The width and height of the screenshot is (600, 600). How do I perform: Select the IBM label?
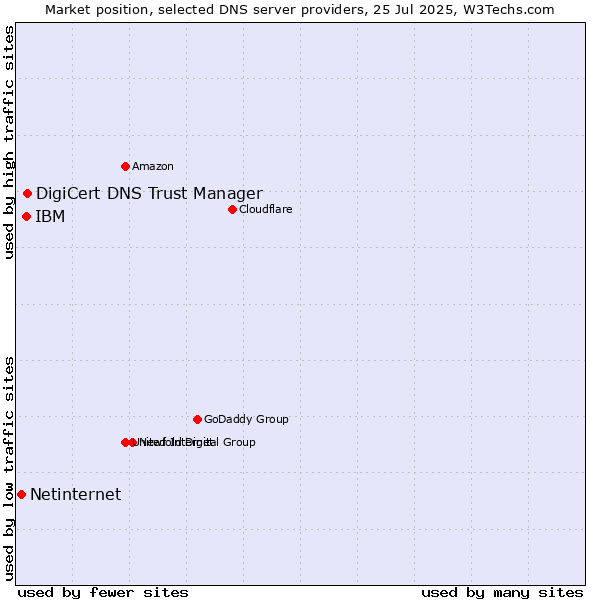click(50, 217)
